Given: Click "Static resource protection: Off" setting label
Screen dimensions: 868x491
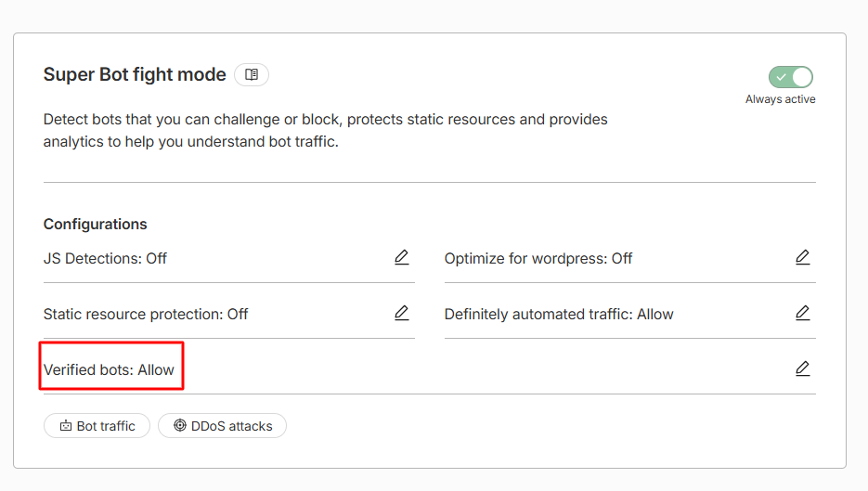Looking at the screenshot, I should (146, 315).
